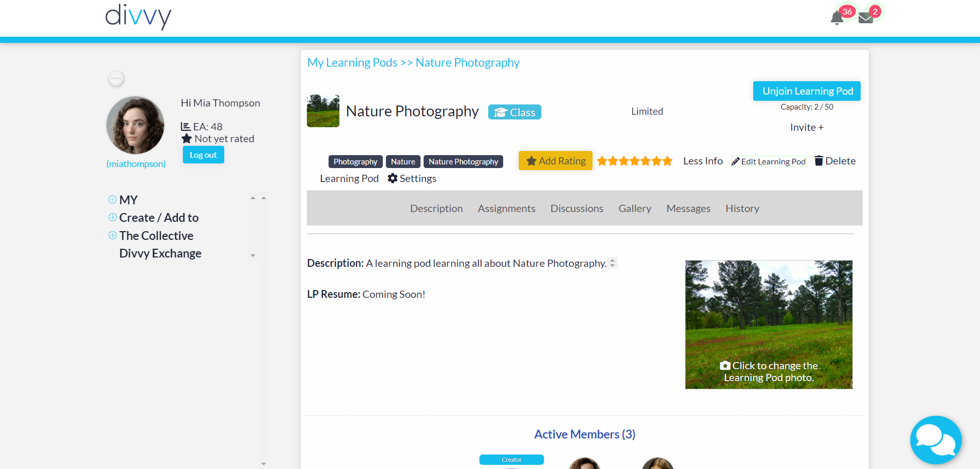Viewport: 980px width, 469px height.
Task: Open Divvy Exchange in the sidebar
Action: point(160,253)
